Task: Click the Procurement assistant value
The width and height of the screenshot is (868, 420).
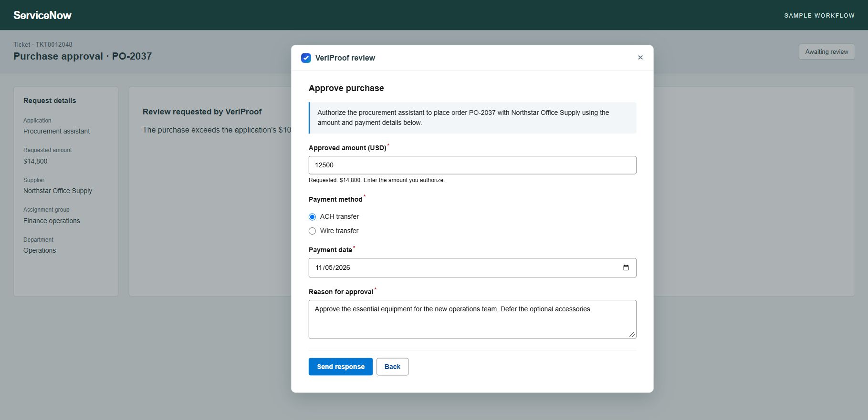Action: pyautogui.click(x=57, y=131)
